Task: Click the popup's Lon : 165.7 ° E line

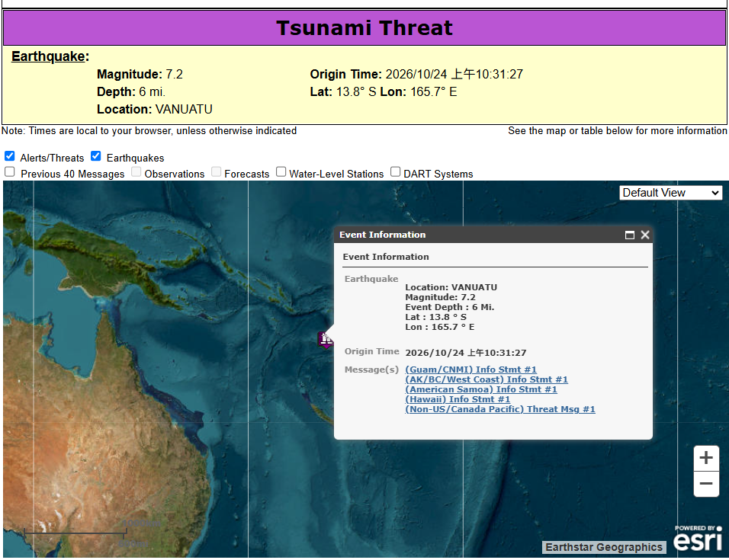Action: point(440,327)
